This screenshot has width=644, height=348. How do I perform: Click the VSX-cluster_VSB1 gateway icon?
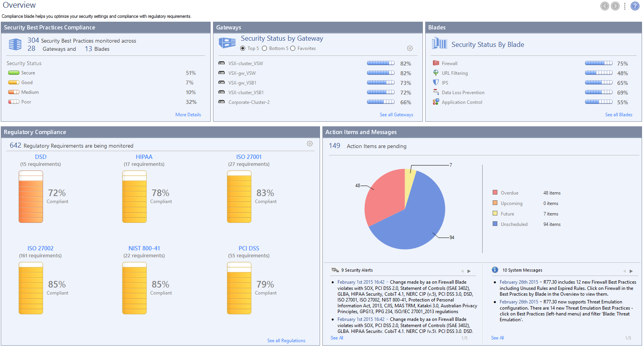222,92
